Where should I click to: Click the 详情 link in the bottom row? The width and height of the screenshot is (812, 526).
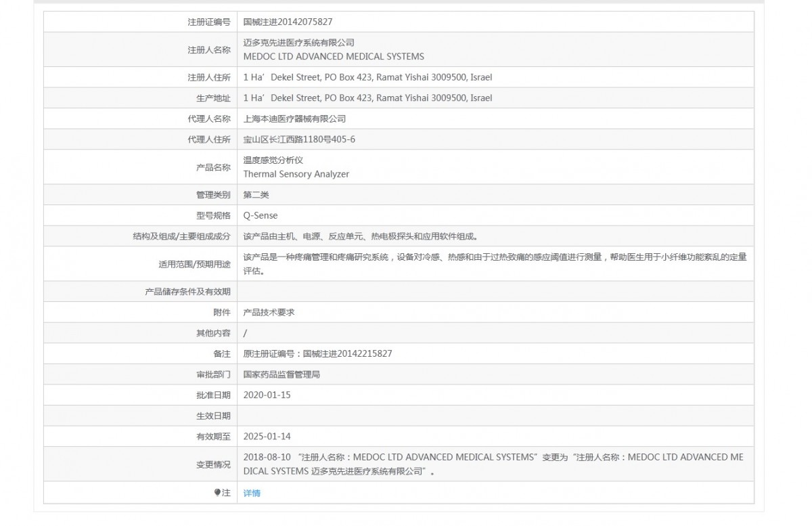coord(252,493)
